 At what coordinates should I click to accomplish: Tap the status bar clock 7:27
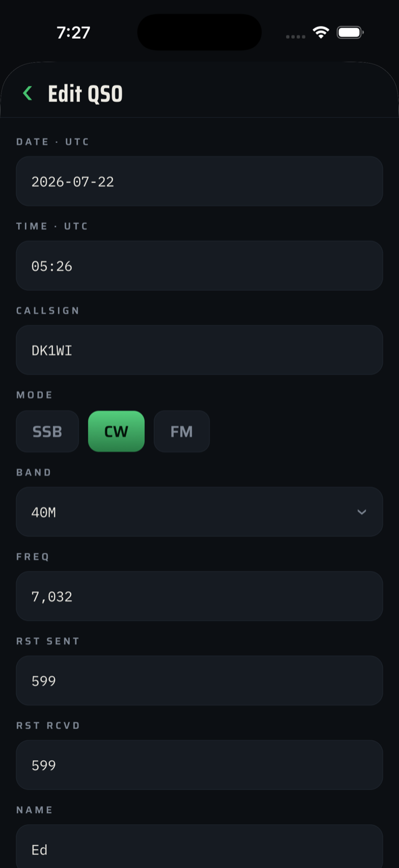74,32
